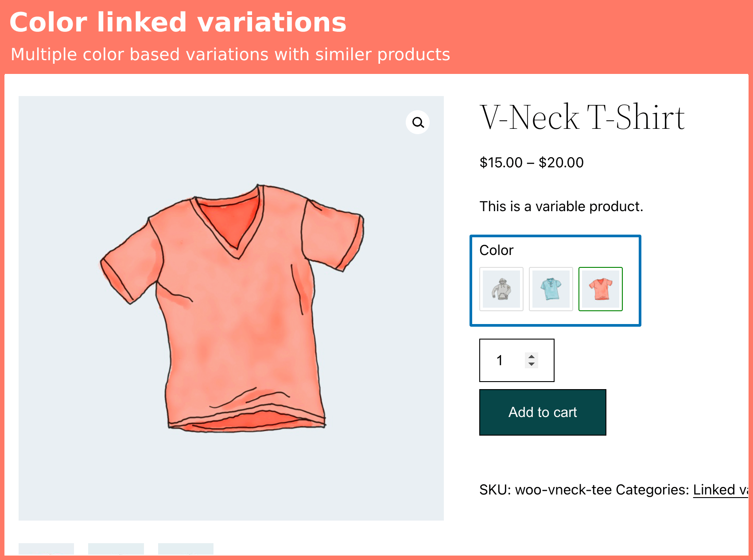Click the Color attribute label
The image size is (753, 560).
point(497,250)
